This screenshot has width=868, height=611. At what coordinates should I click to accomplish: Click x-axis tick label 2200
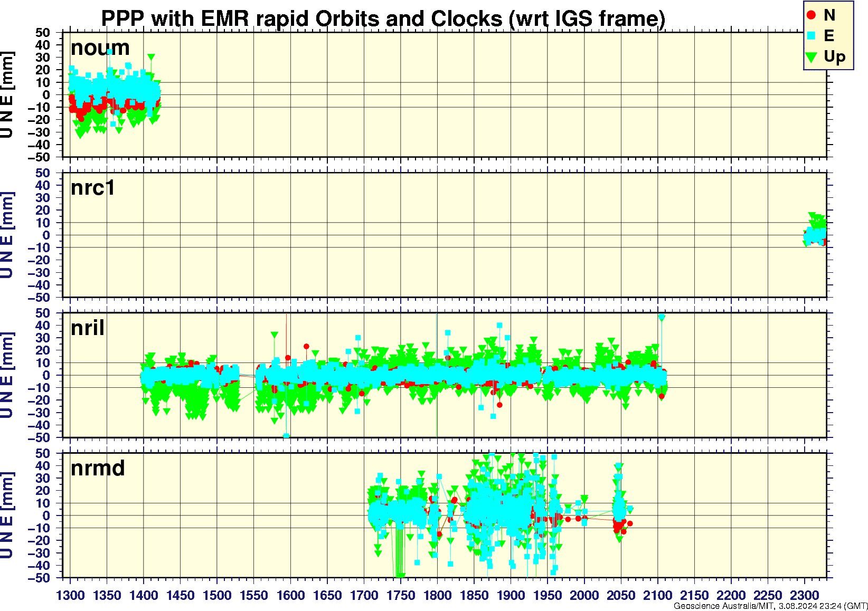731,595
